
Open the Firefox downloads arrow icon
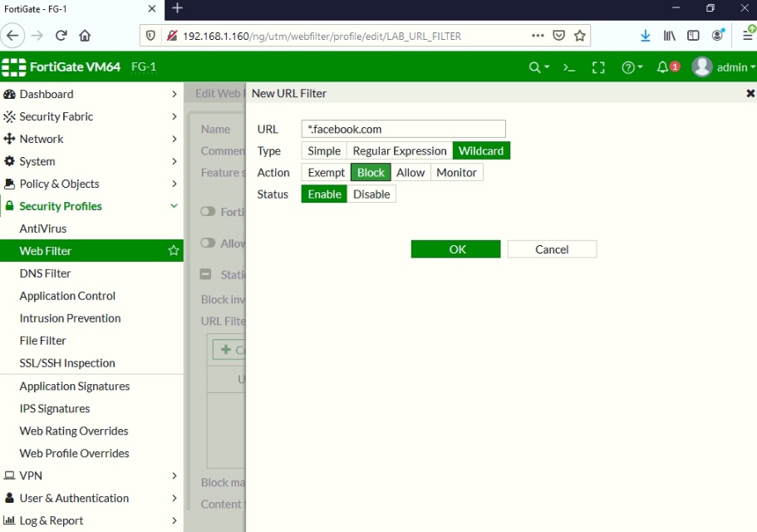click(x=646, y=36)
